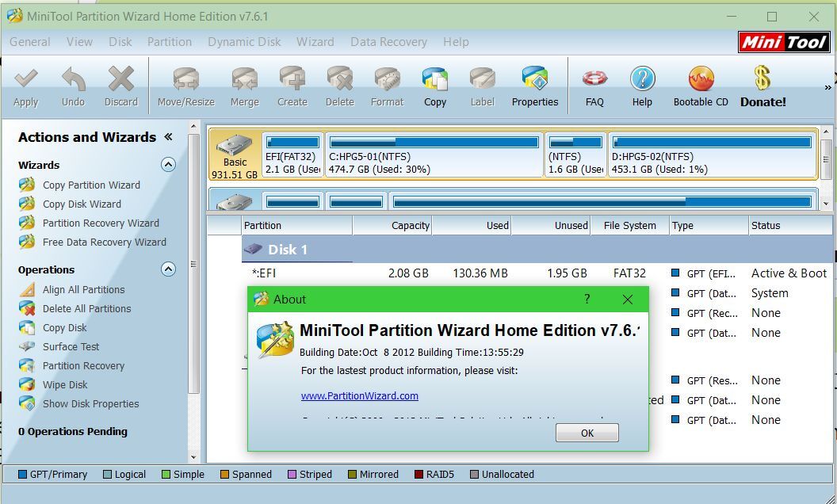The width and height of the screenshot is (837, 504).
Task: Click the Delete partition toolbar icon
Action: pos(339,79)
